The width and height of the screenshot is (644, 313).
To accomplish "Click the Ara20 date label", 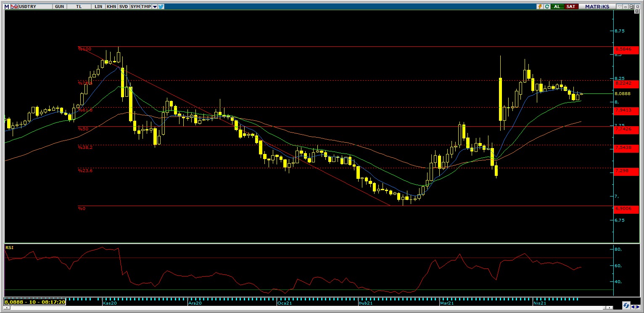I will pyautogui.click(x=195, y=303).
